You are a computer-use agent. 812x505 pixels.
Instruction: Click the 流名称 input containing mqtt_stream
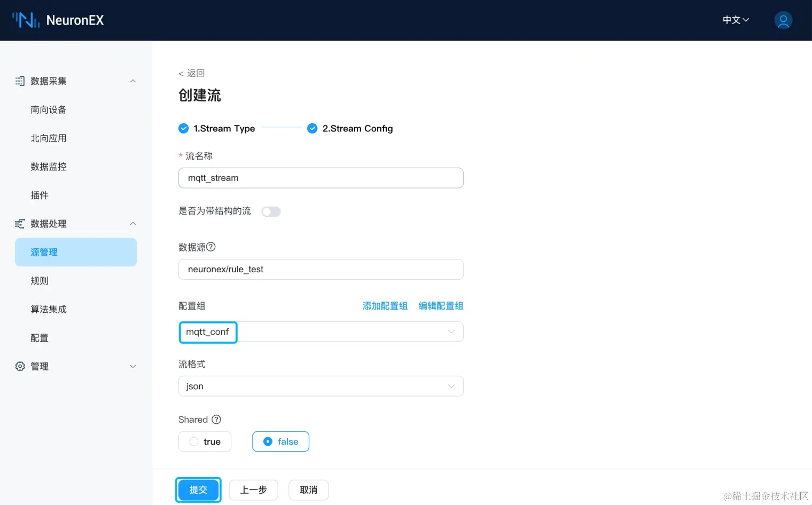(x=321, y=178)
